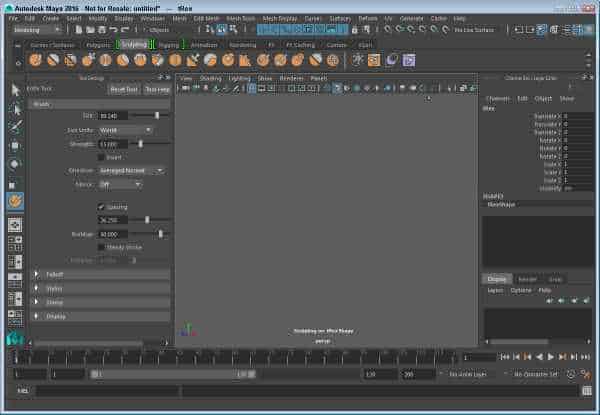Click the Tool Help button
The width and height of the screenshot is (600, 415).
(156, 89)
